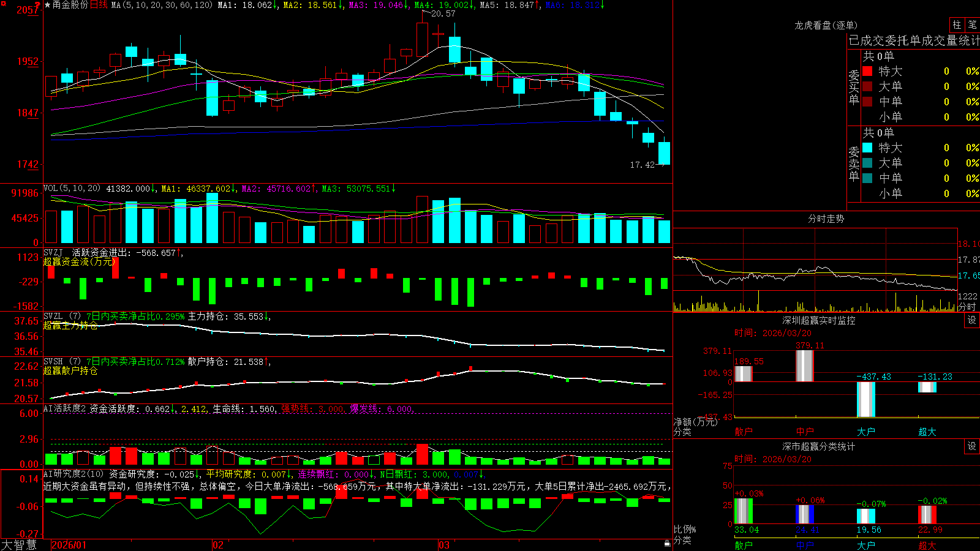Click the 散户持仓: 21.538 readout

tap(228, 362)
